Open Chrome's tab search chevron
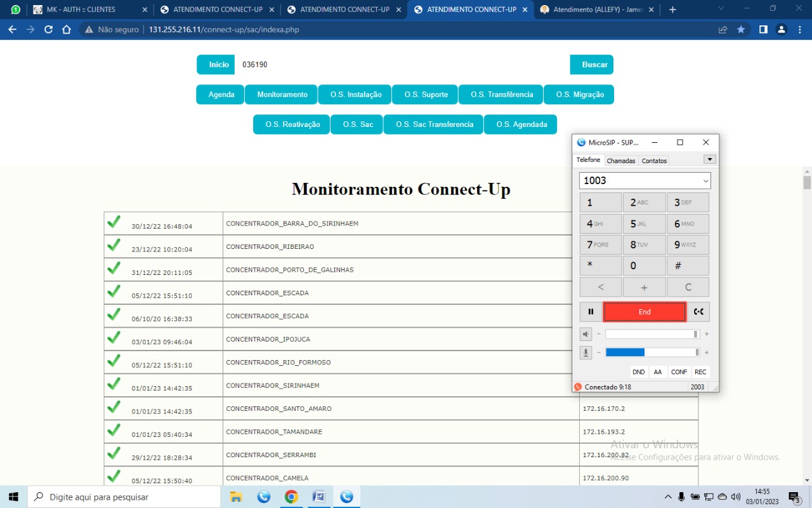812x508 pixels. 721,9
